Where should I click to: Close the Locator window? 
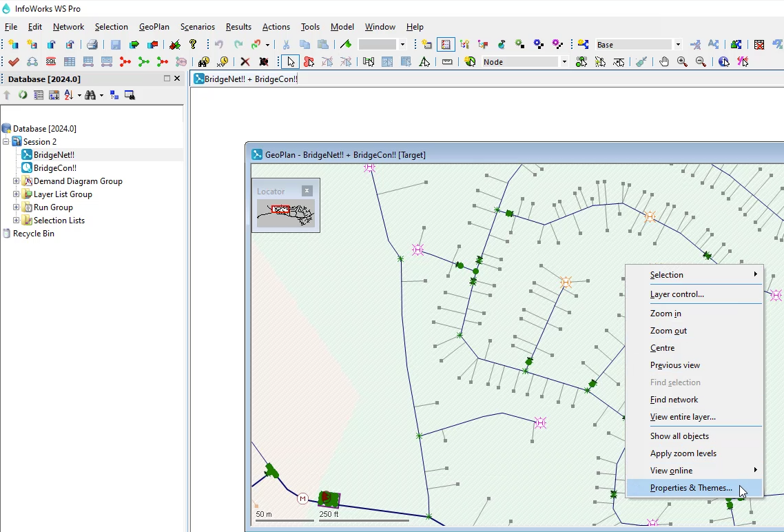click(x=307, y=191)
